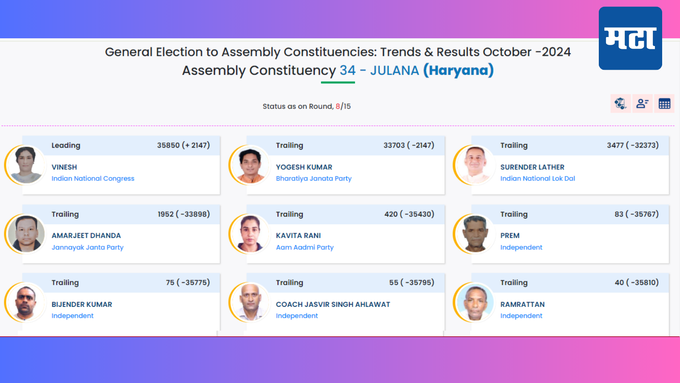680x383 pixels.
Task: Click the blue Marathi logo badge
Action: tap(630, 38)
